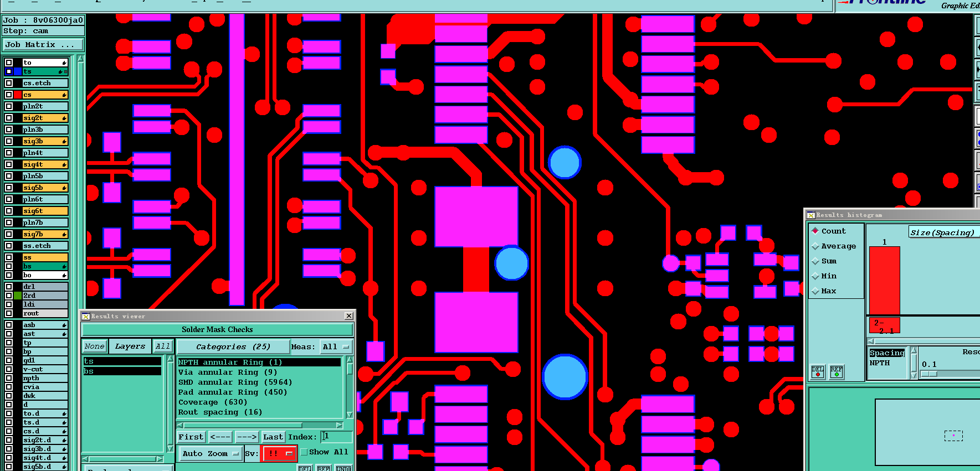The height and width of the screenshot is (471, 980).
Task: Click the red color swatch of layer cs
Action: [x=18, y=95]
